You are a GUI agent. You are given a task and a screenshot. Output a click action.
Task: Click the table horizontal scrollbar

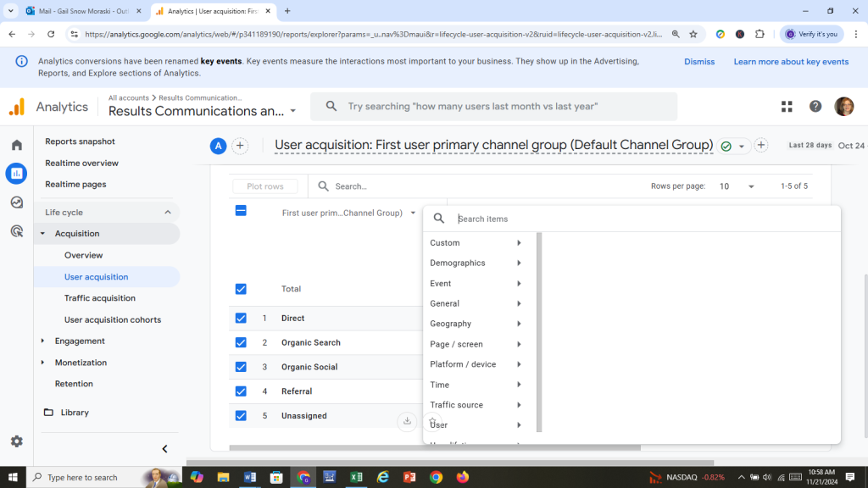[435, 447]
